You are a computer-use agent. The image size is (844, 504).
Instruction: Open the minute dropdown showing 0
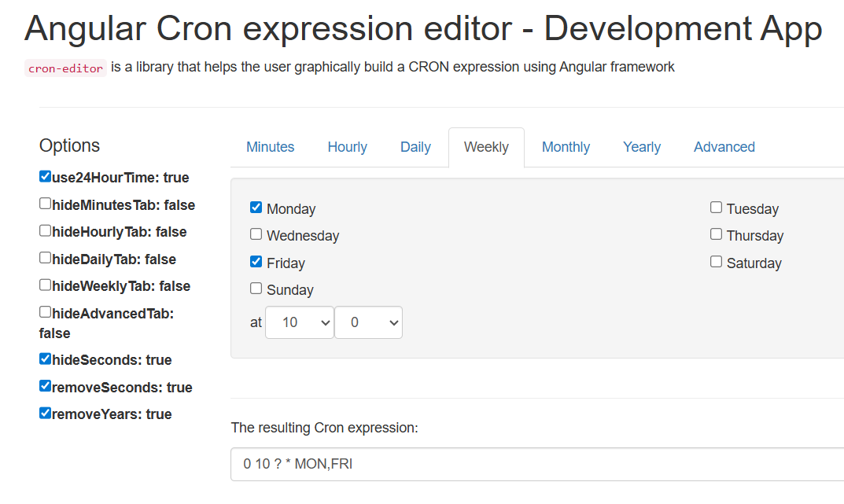click(x=368, y=322)
